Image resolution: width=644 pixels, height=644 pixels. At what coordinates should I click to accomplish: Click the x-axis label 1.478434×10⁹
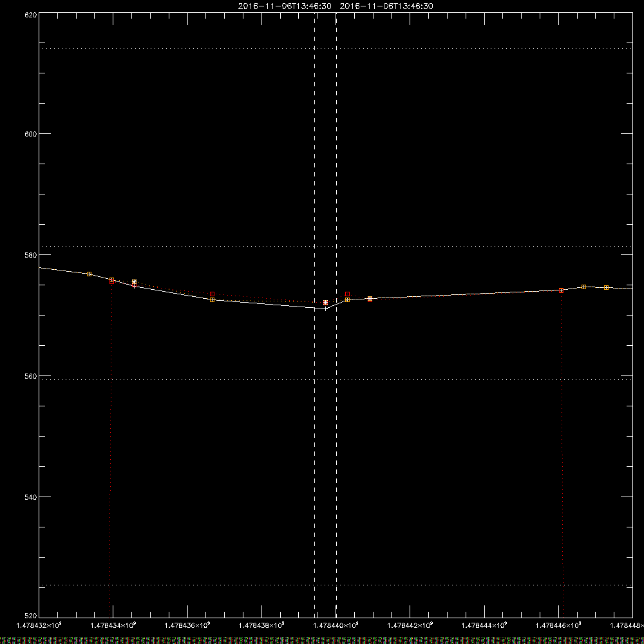click(113, 625)
